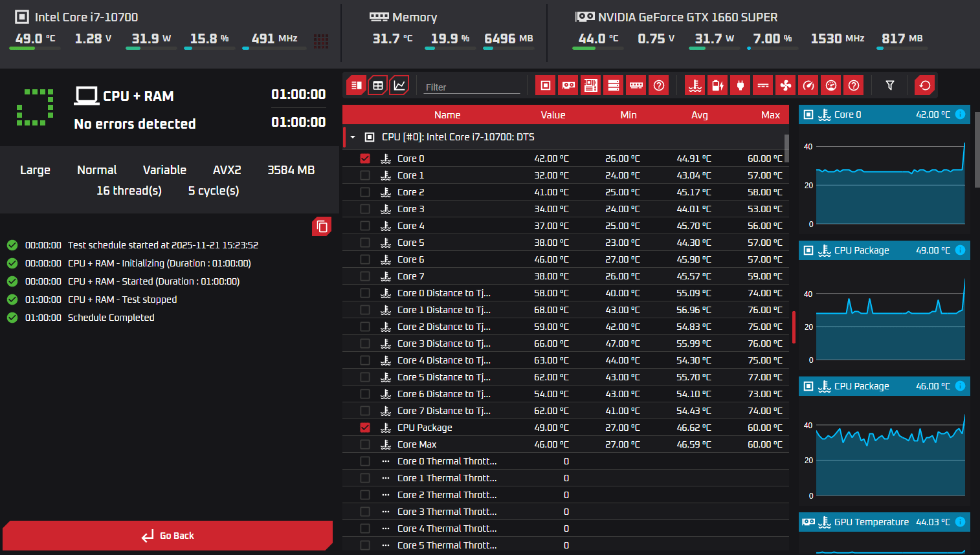Click the Go Back button
Viewport: 980px width, 555px height.
(168, 536)
